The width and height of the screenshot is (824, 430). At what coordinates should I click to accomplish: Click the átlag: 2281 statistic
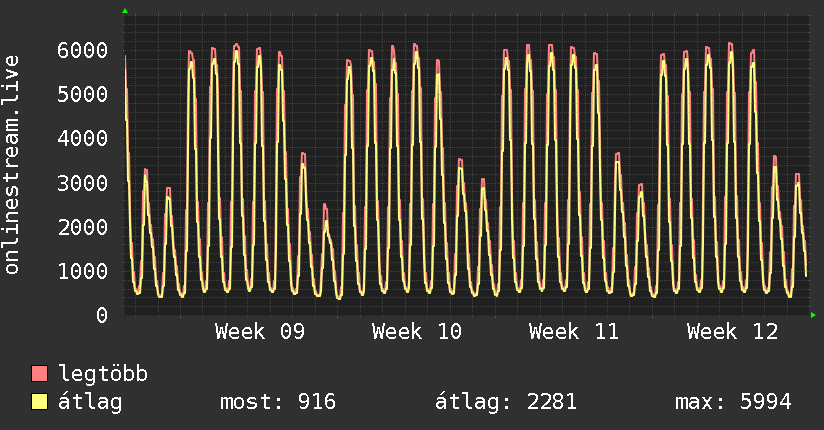point(506,402)
